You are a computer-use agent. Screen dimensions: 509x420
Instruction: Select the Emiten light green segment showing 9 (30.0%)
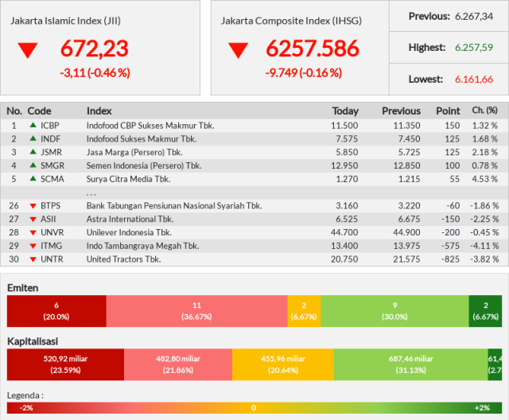(394, 311)
